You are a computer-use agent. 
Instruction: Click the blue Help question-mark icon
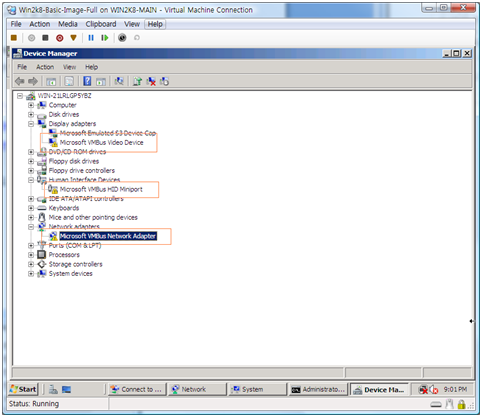87,81
